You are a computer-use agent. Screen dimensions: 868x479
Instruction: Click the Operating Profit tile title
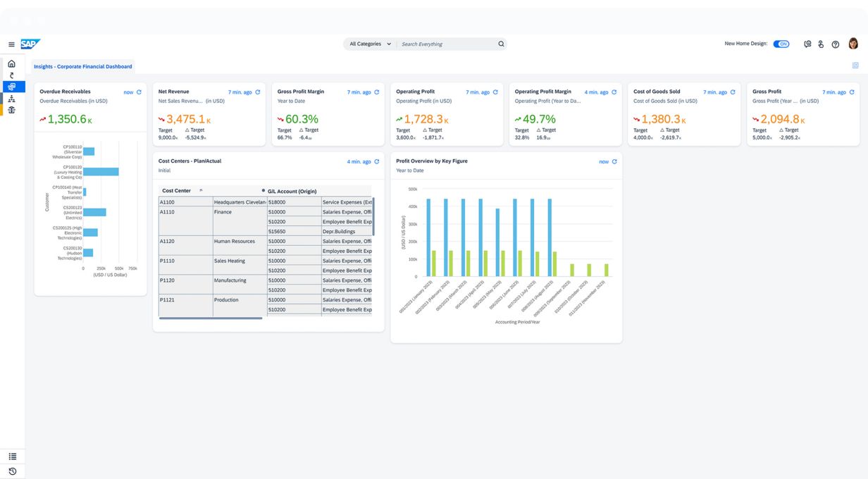(x=415, y=92)
